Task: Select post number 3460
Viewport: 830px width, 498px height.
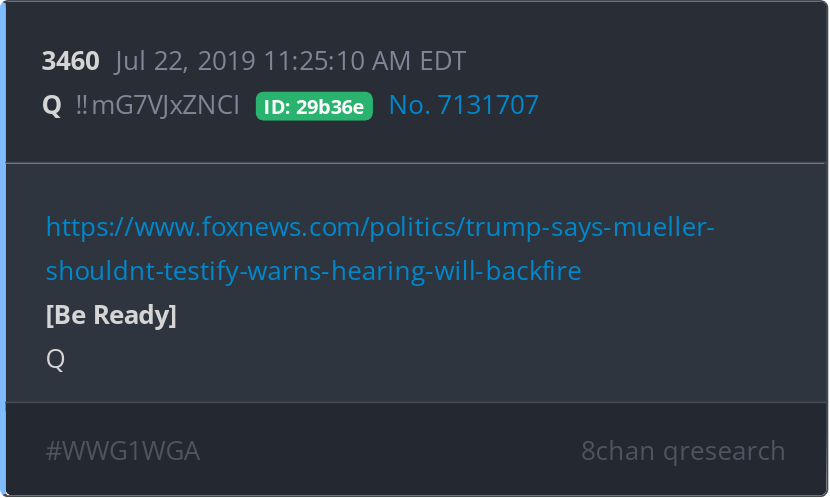Action: coord(70,61)
